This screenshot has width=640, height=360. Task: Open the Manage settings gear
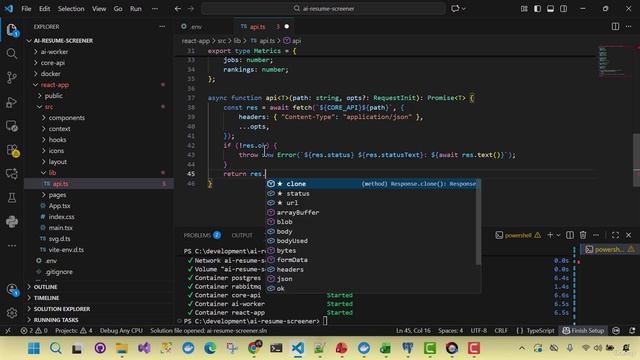pyautogui.click(x=12, y=313)
